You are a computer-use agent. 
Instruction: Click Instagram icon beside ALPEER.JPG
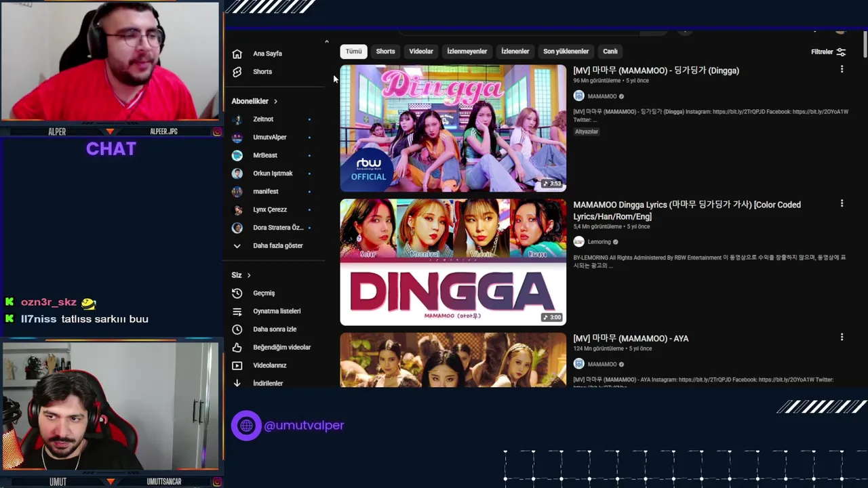(217, 131)
